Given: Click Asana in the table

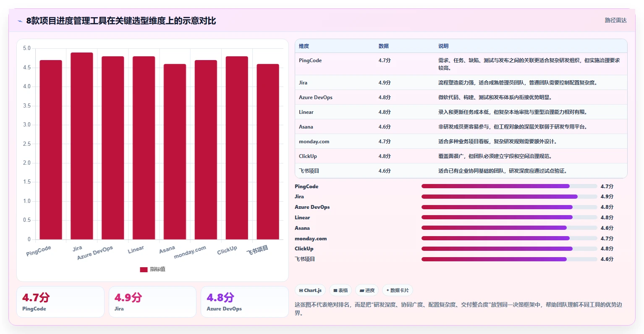Looking at the screenshot, I should click(x=306, y=127).
